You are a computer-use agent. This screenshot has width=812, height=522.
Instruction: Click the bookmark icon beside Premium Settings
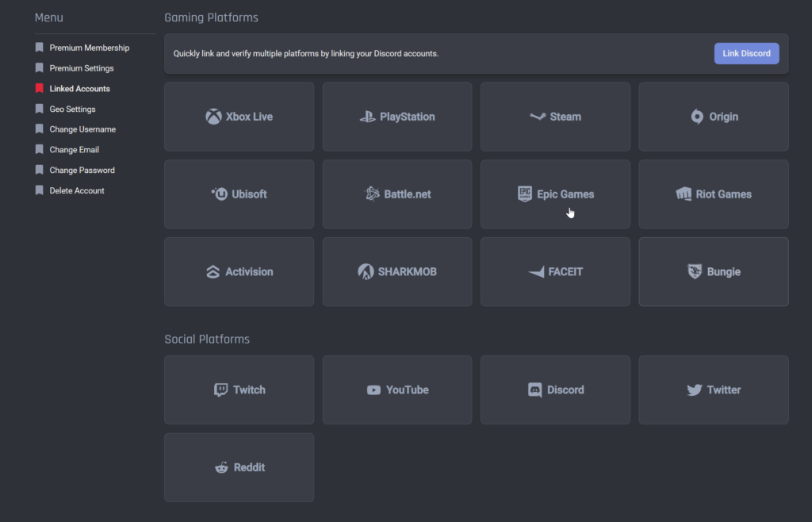[39, 67]
